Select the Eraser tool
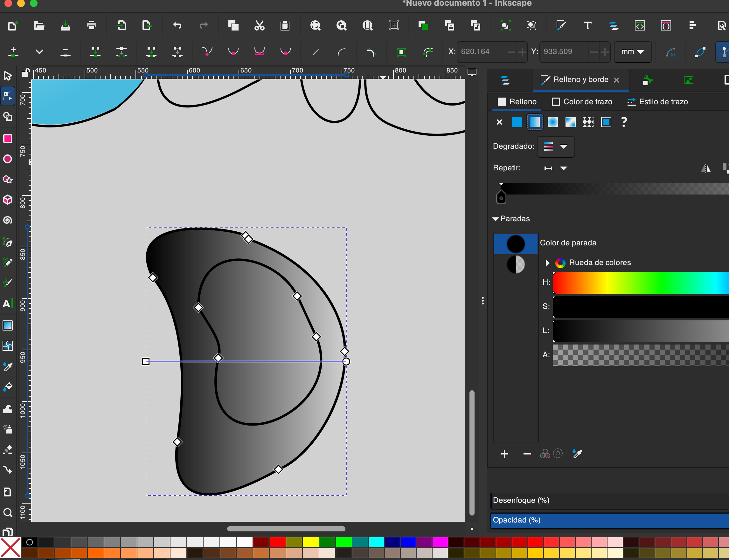Screen dimensions: 729x560 coord(8,450)
